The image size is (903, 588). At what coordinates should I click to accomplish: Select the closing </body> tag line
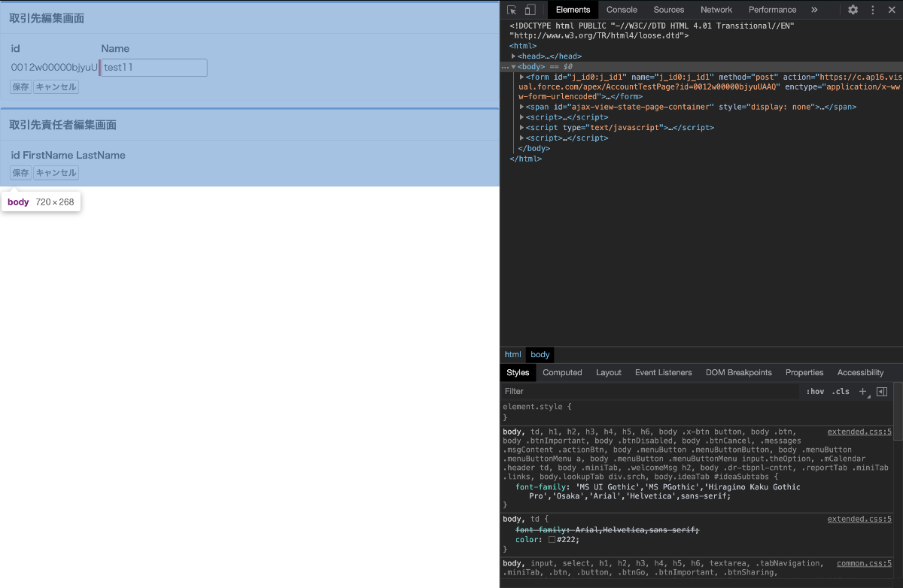click(534, 149)
